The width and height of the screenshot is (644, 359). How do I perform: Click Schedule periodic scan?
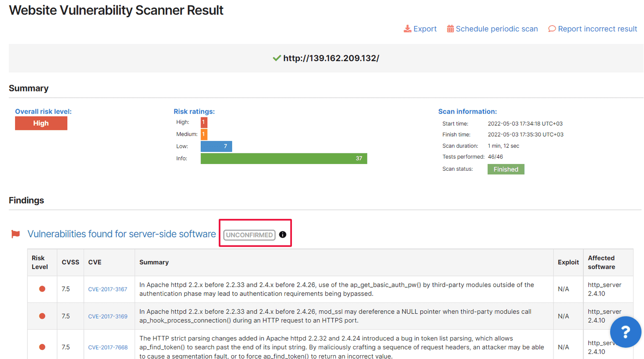[x=498, y=29]
